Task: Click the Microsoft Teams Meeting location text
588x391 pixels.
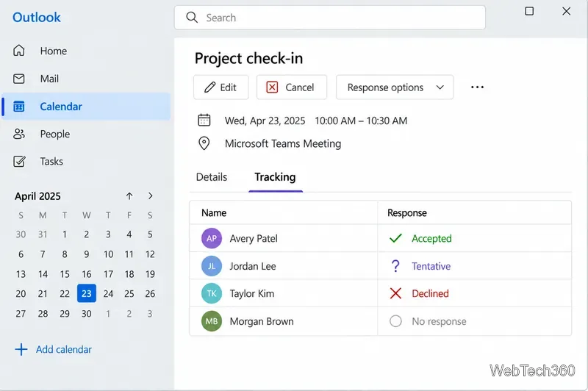Action: (x=283, y=143)
